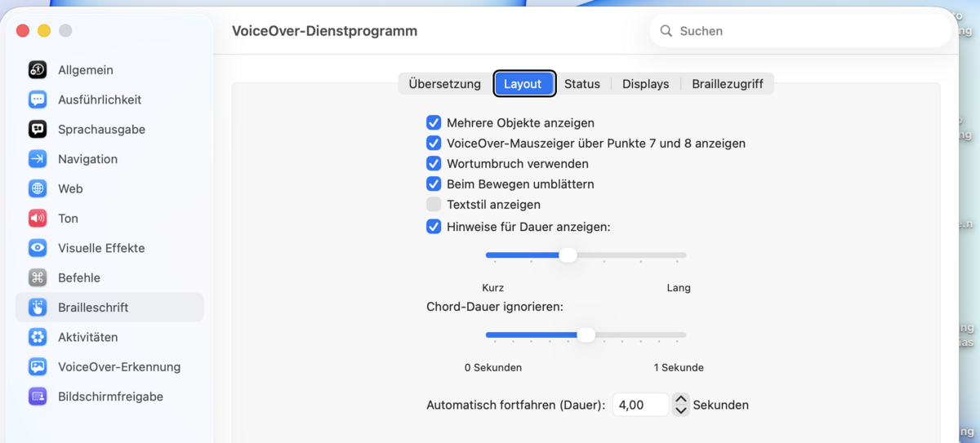The image size is (980, 443).
Task: Click the Ausführlichkeit speech bubble icon
Action: [x=38, y=100]
